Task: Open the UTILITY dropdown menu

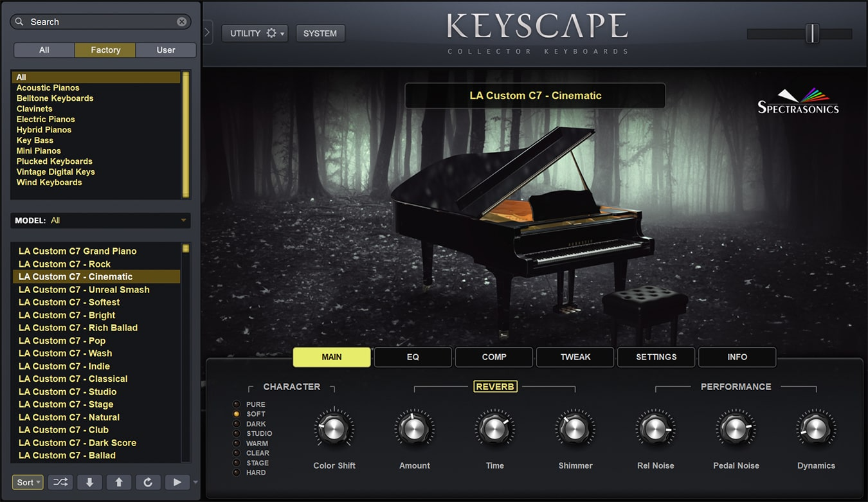Action: pos(255,33)
